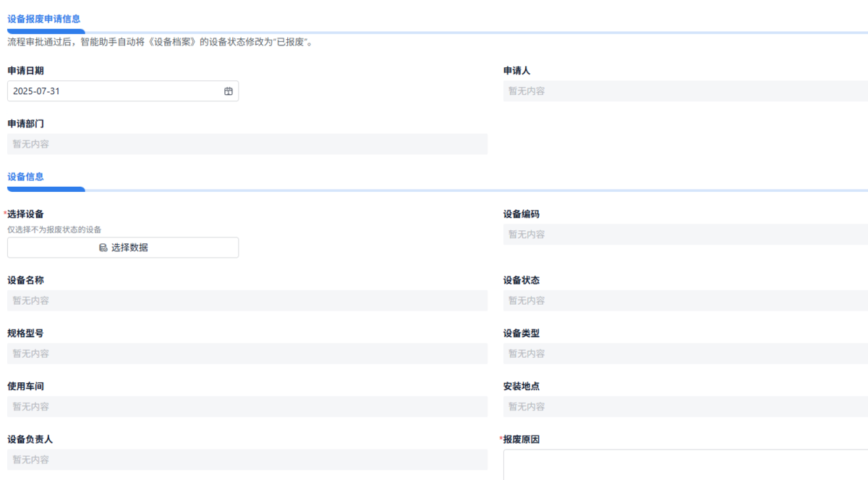Click the hint text 仅选择不为报废状态的设备

(54, 229)
